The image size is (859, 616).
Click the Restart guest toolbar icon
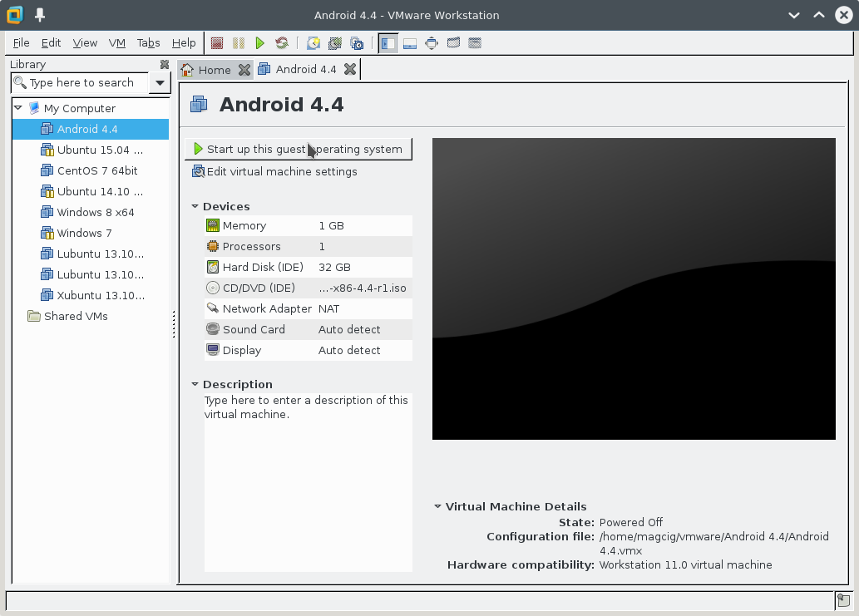tap(282, 43)
